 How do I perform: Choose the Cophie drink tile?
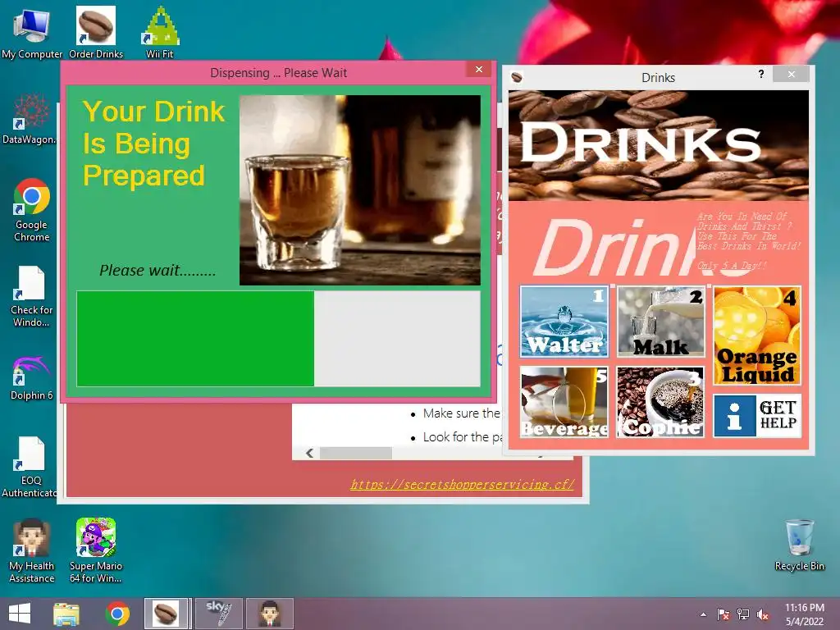(660, 402)
